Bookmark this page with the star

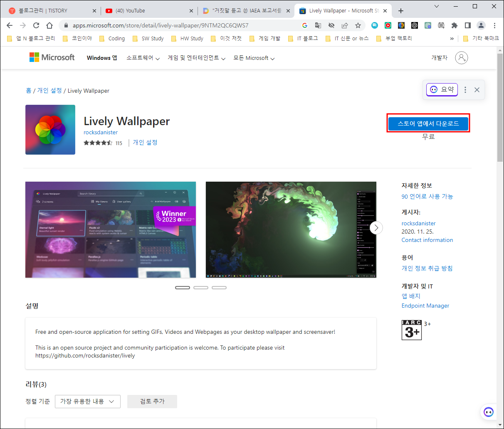358,25
